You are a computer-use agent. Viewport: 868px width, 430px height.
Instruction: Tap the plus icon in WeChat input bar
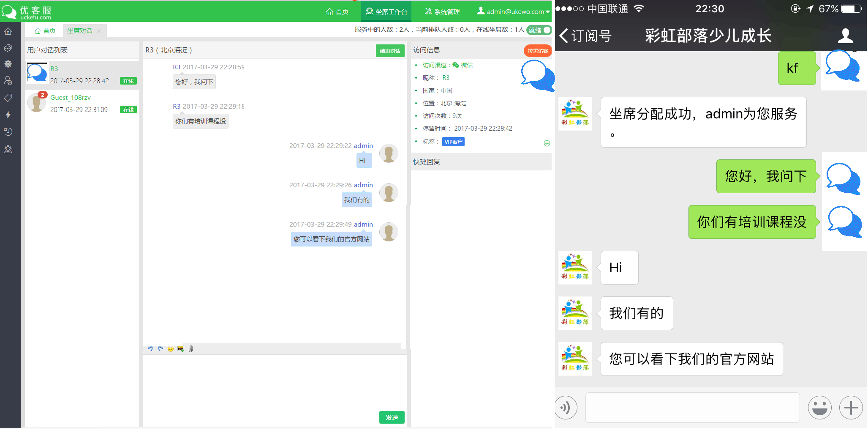(x=851, y=408)
